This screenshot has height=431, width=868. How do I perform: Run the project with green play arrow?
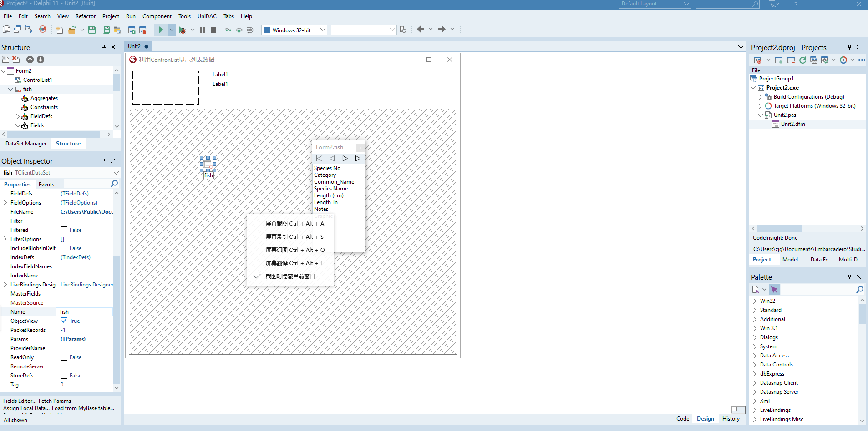(x=161, y=30)
